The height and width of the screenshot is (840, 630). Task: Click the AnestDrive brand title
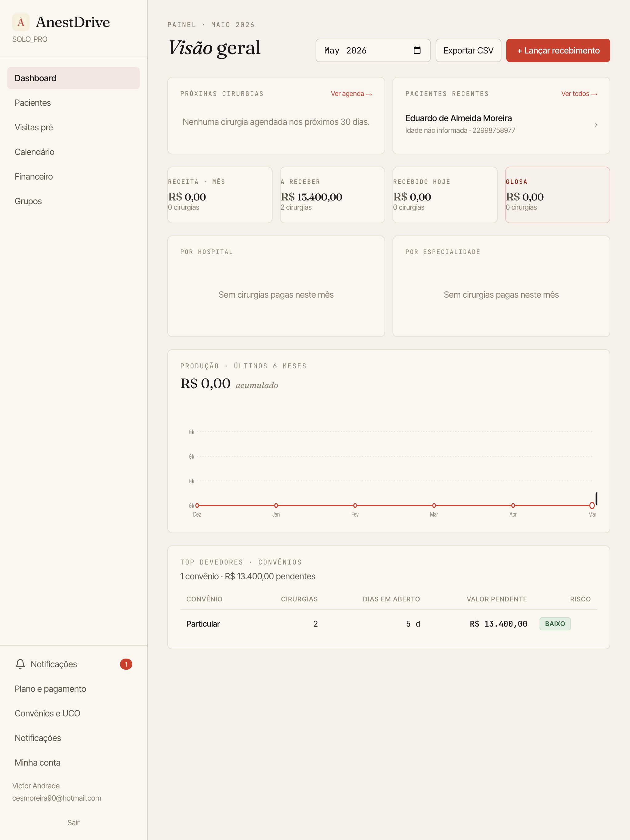tap(73, 22)
